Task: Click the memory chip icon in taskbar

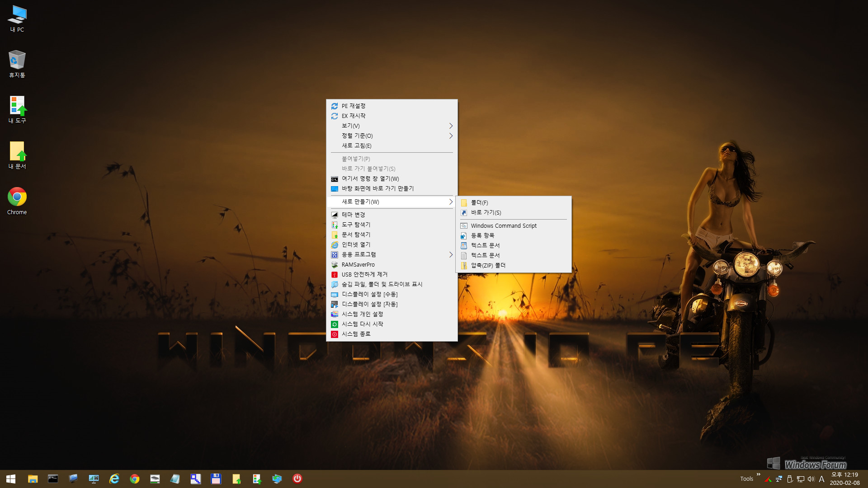Action: coord(155,479)
